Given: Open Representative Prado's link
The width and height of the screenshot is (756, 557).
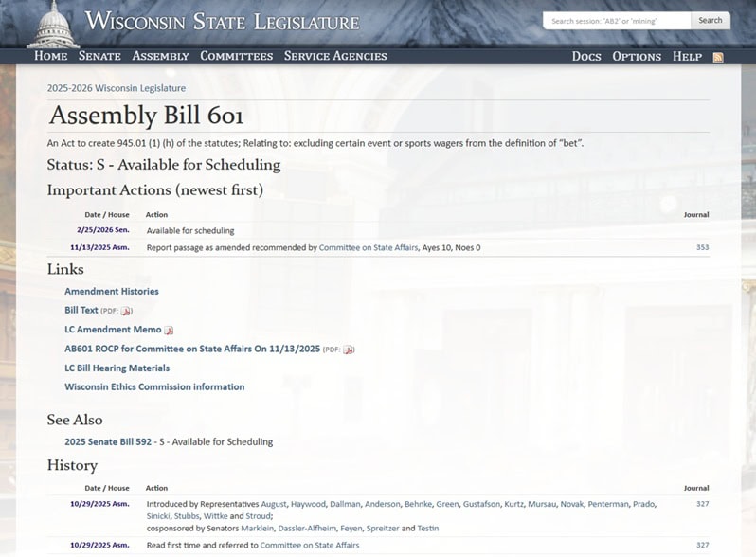Looking at the screenshot, I should 643,504.
